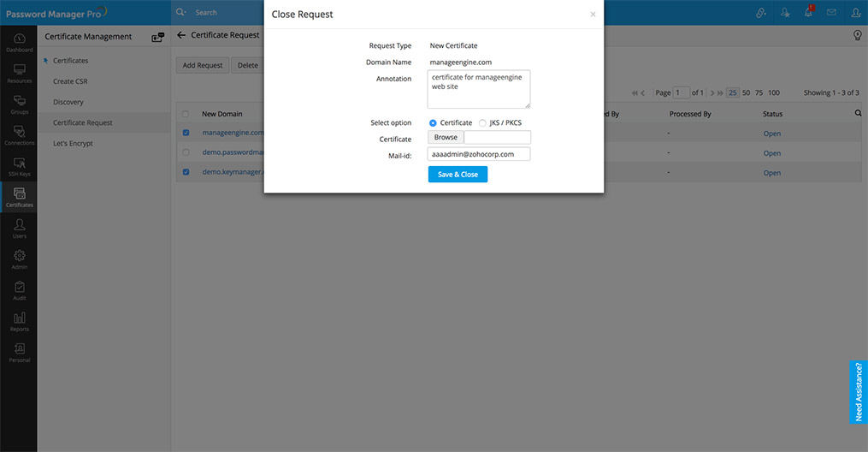Click the New Domain column header
This screenshot has height=452, width=868.
(222, 114)
